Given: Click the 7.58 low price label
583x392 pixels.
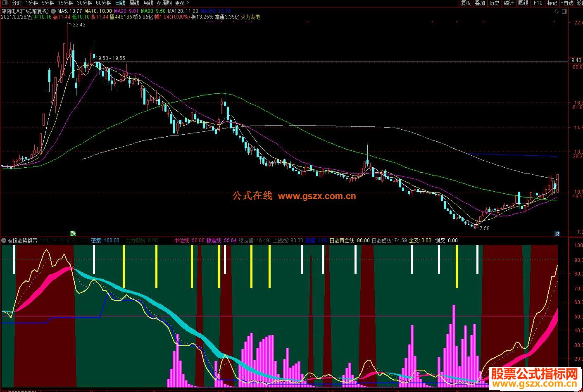Looking at the screenshot, I should 483,228.
